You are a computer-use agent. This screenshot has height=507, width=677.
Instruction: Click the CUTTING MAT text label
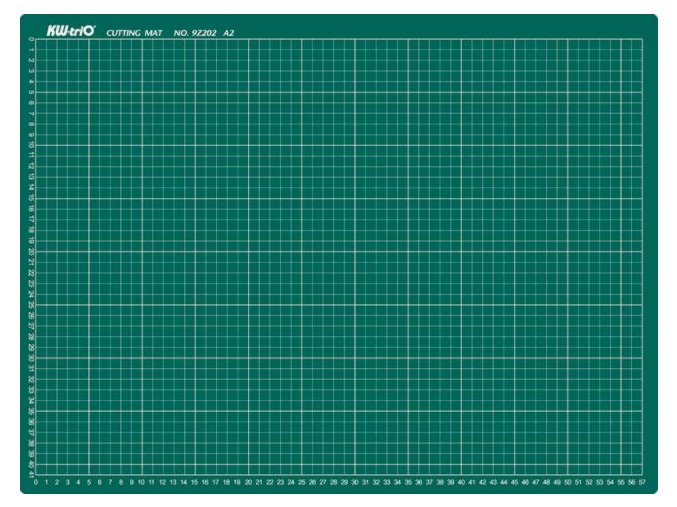pos(134,33)
